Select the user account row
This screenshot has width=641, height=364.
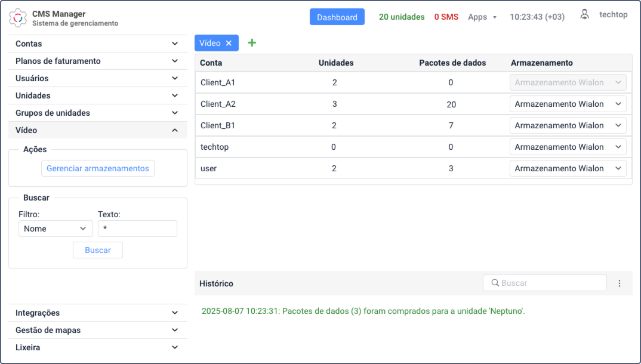pyautogui.click(x=413, y=168)
